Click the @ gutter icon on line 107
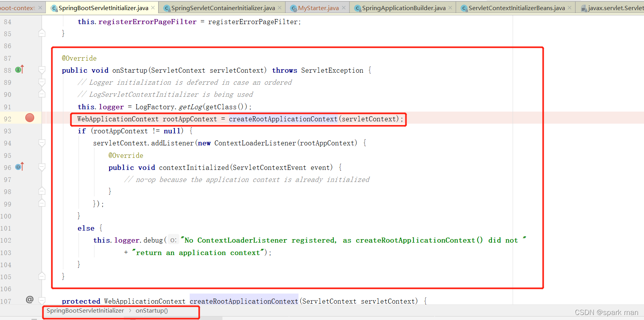This screenshot has height=320, width=644. click(30, 299)
